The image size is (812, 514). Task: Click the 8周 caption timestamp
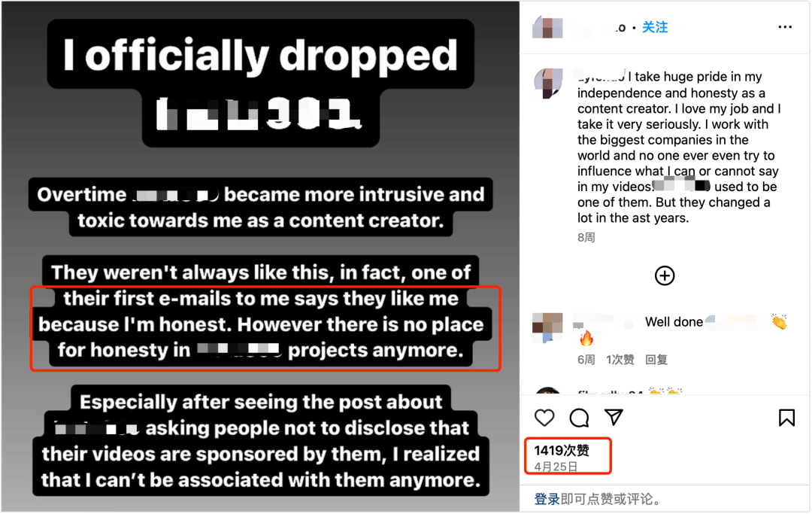point(586,237)
